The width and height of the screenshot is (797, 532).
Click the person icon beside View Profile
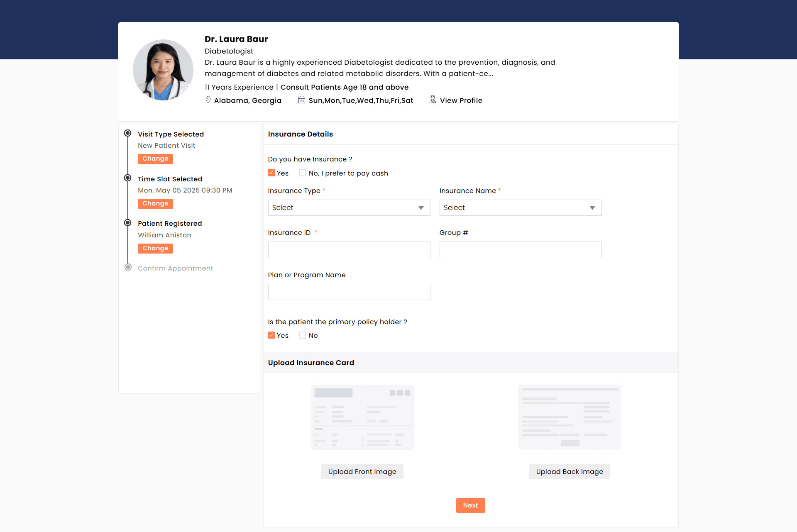click(x=433, y=100)
